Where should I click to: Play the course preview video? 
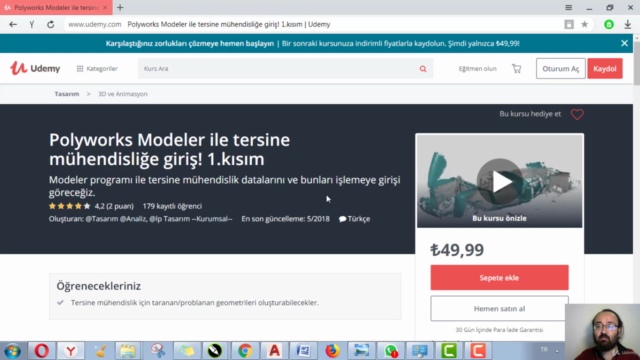tap(499, 181)
